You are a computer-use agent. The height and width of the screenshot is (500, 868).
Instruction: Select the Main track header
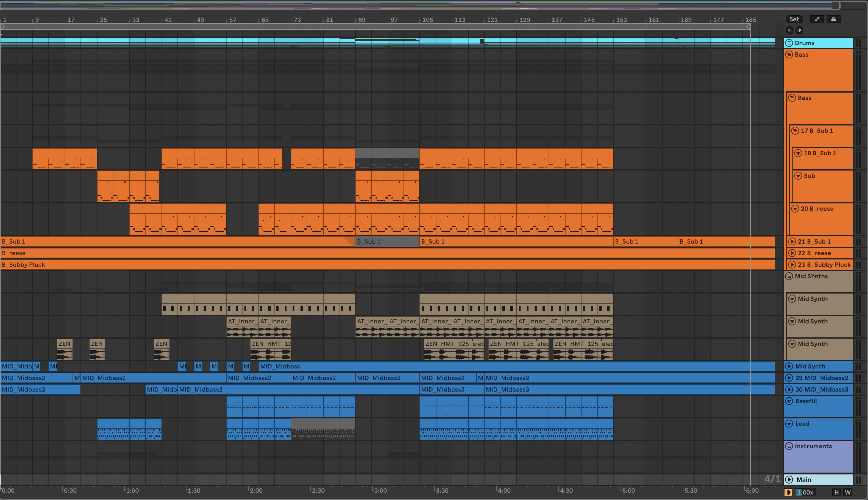(x=804, y=479)
